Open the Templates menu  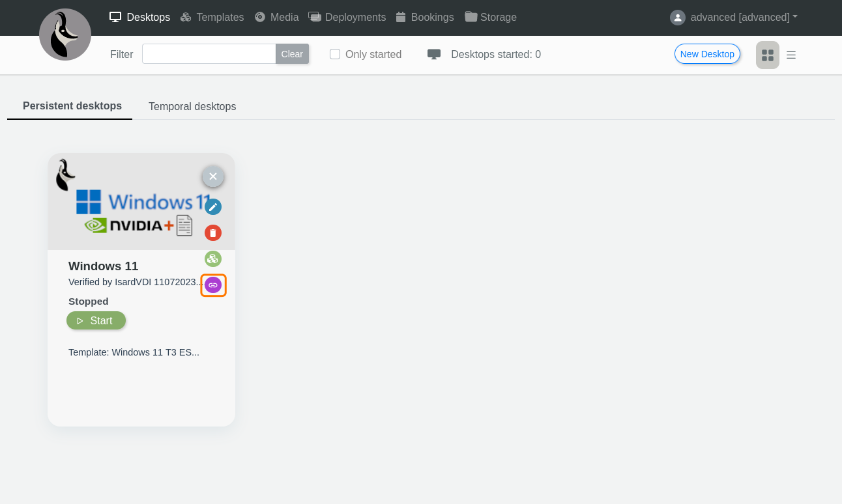coord(212,18)
